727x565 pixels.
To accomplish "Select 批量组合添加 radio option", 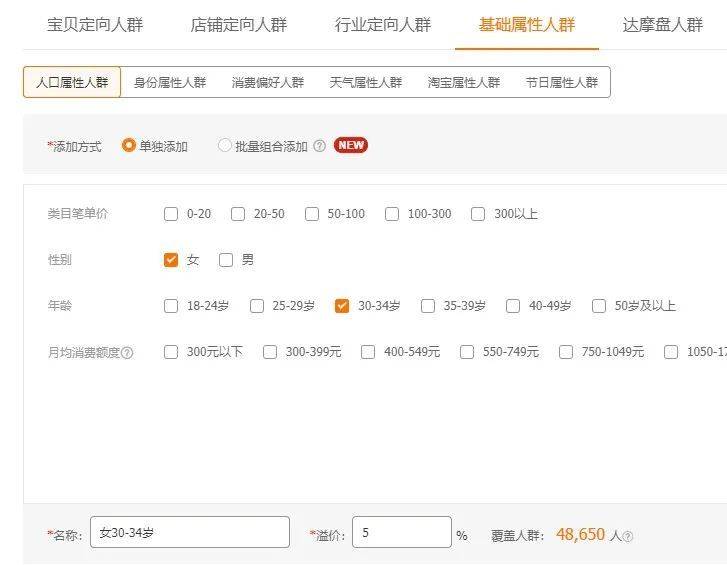I will click(x=225, y=145).
